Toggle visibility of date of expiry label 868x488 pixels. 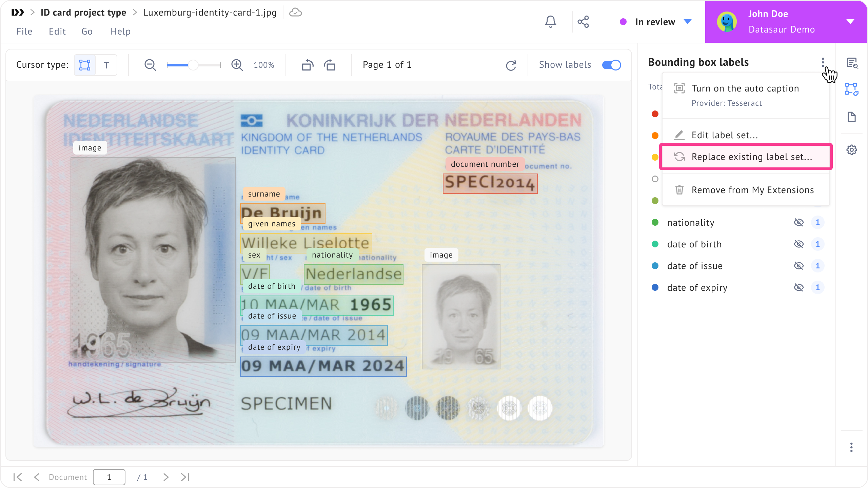coord(798,287)
